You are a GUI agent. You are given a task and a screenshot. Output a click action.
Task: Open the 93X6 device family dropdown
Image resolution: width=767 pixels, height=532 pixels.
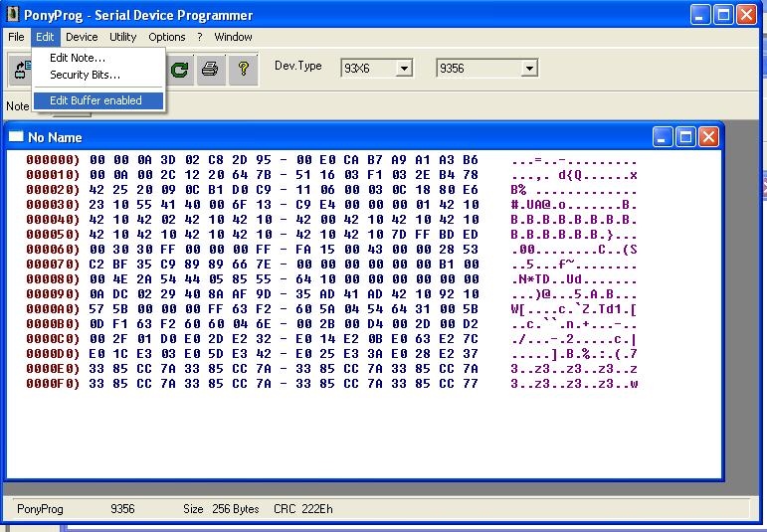coord(404,68)
